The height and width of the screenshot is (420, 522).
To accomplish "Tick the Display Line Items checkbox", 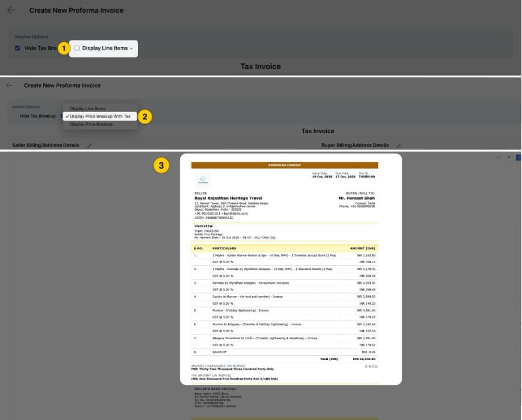I will (77, 48).
